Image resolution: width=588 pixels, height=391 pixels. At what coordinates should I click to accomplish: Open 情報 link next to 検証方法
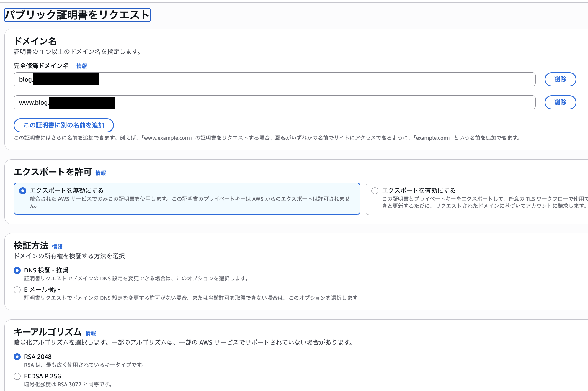[57, 247]
